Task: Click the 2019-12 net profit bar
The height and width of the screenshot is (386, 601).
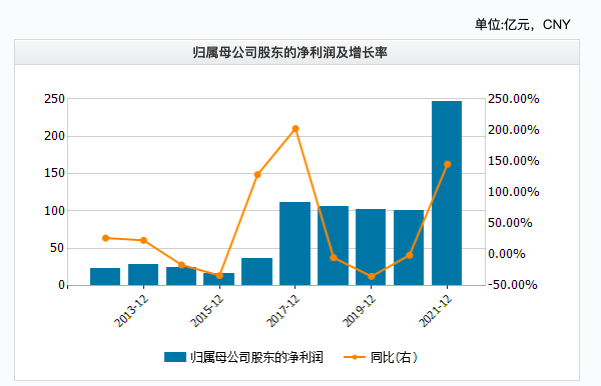Action: (371, 247)
